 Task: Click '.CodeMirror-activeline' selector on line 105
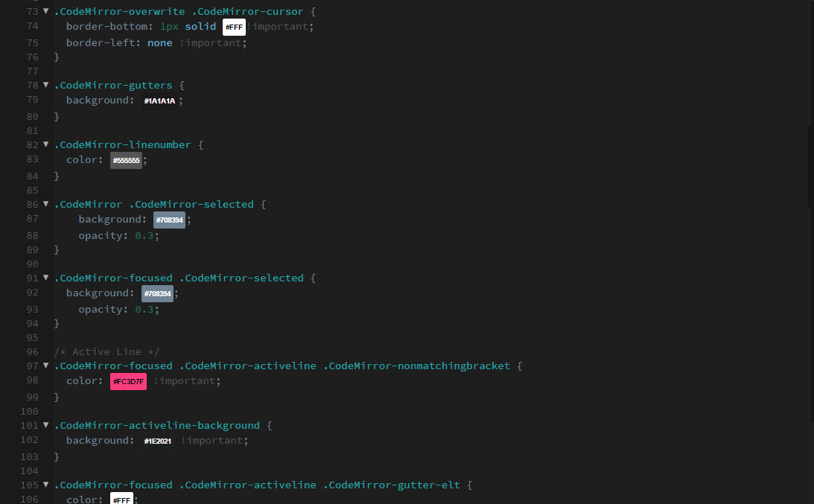[247, 485]
